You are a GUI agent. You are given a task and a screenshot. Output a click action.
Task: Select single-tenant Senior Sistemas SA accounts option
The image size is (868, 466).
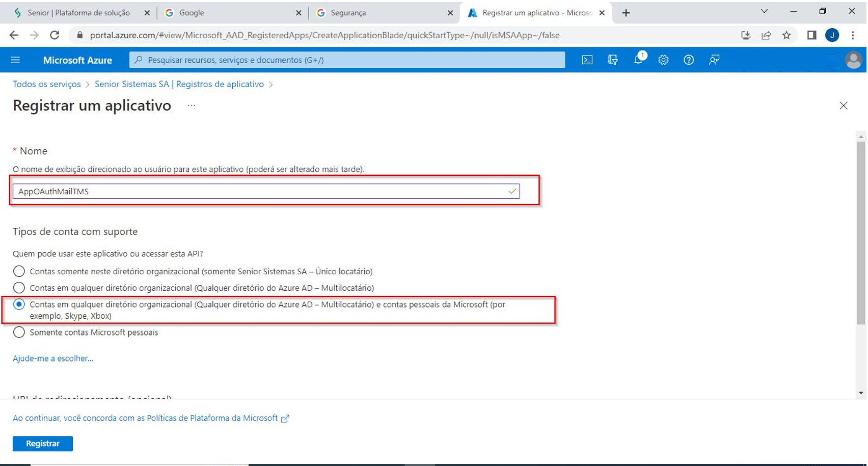click(19, 271)
